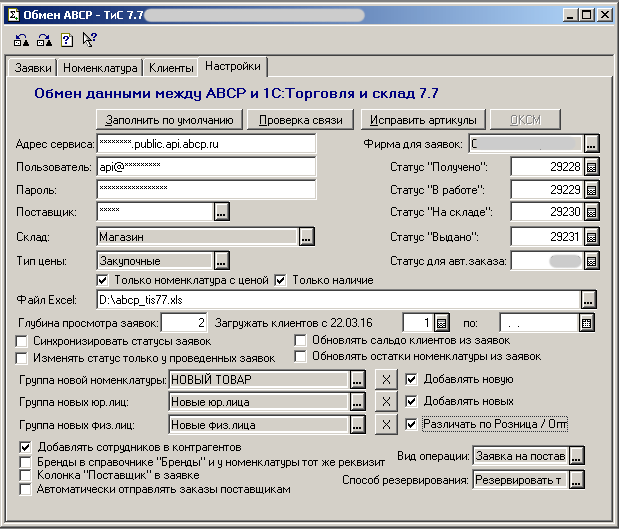Click into Адрес сервиса input field

pos(206,144)
